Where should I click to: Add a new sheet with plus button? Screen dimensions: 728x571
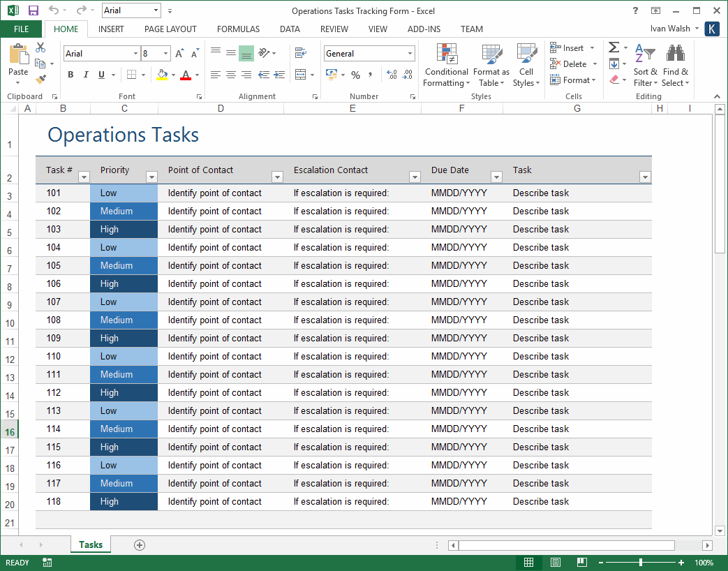click(x=140, y=545)
